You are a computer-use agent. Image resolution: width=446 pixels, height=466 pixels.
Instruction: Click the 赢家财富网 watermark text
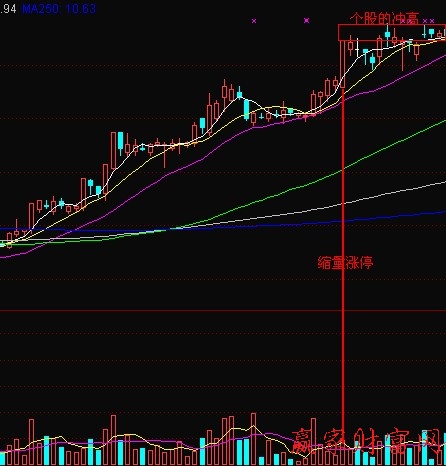point(368,442)
